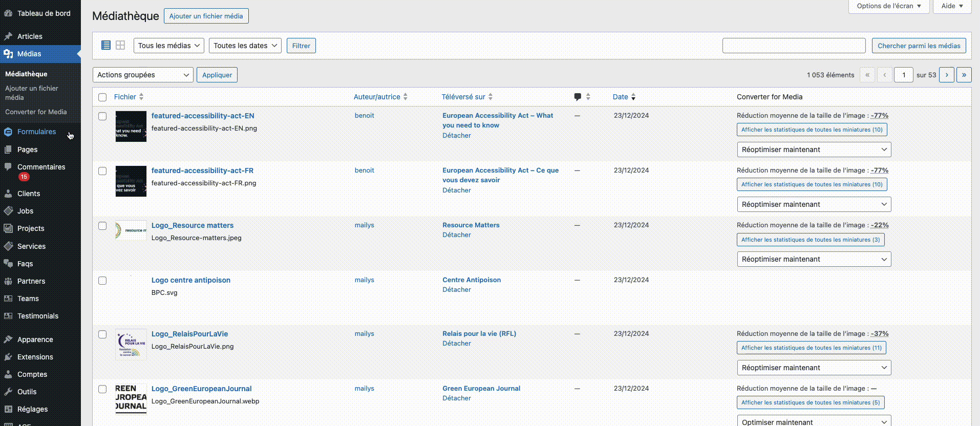Switch to grid view icon

pos(120,45)
